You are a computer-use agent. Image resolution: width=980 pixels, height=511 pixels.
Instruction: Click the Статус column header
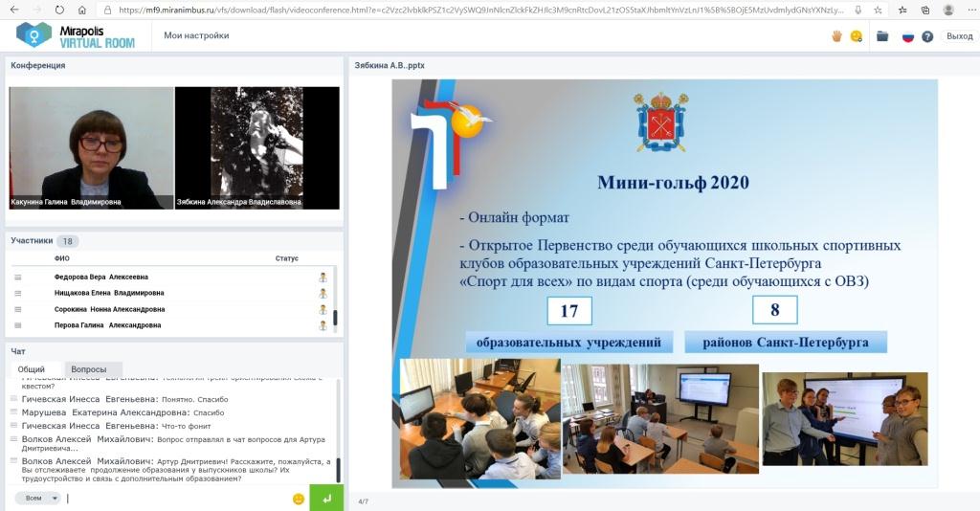click(x=287, y=258)
